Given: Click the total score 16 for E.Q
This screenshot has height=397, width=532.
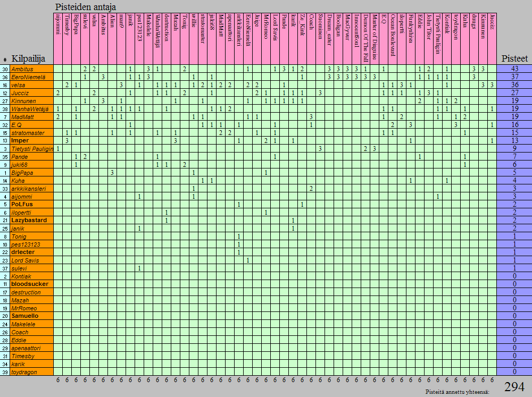Looking at the screenshot, I should [514, 125].
